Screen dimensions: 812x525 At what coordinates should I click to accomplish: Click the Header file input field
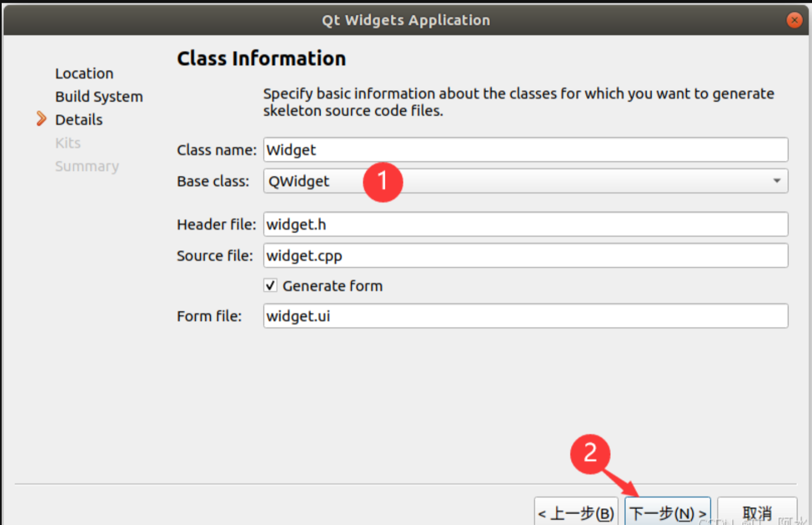(x=526, y=224)
